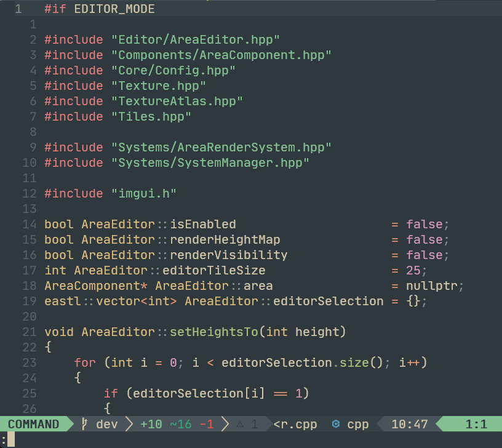The width and height of the screenshot is (502, 448).
Task: Click the ~16 modified lines count
Action: (181, 424)
